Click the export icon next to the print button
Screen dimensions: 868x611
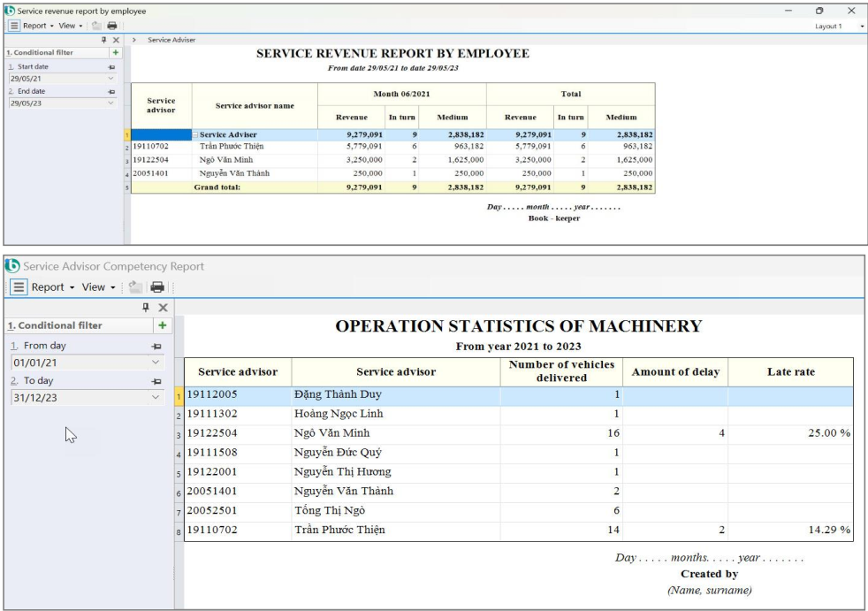[97, 27]
